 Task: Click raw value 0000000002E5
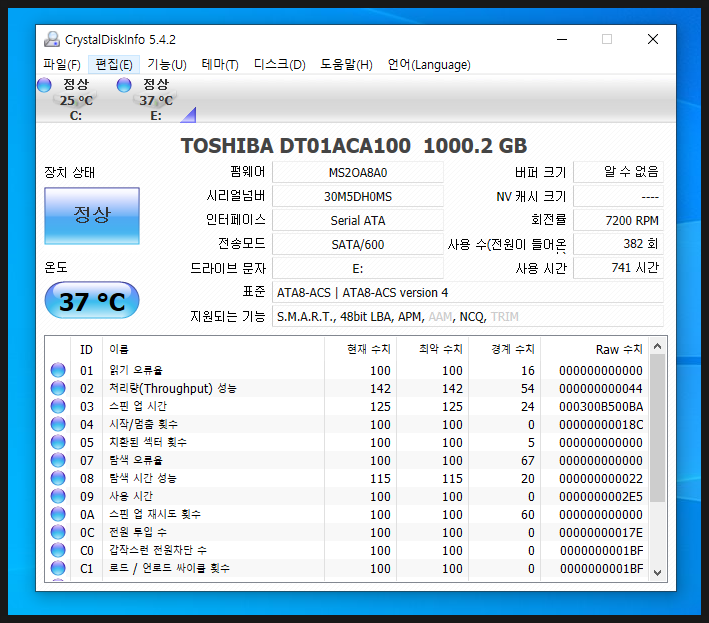pos(601,496)
